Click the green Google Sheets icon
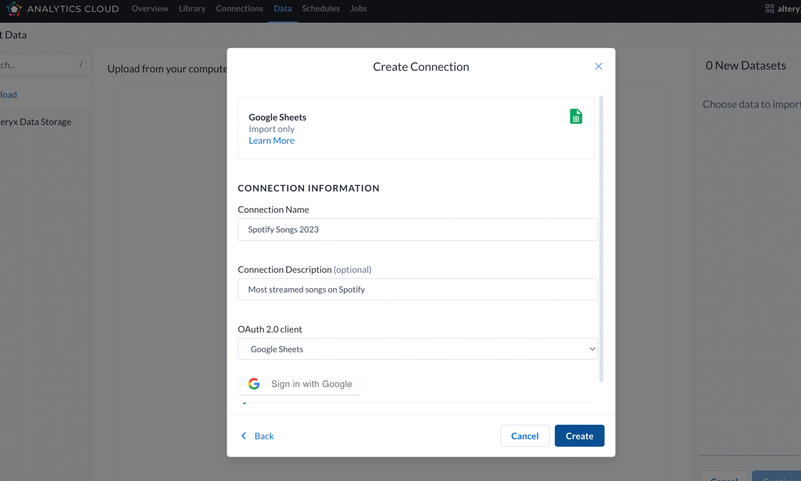This screenshot has width=801, height=481. coord(576,117)
